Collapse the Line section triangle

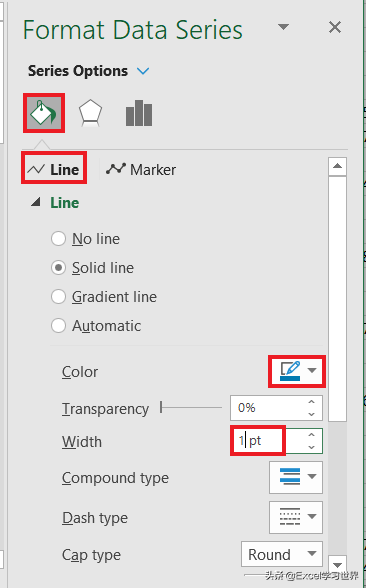(36, 202)
